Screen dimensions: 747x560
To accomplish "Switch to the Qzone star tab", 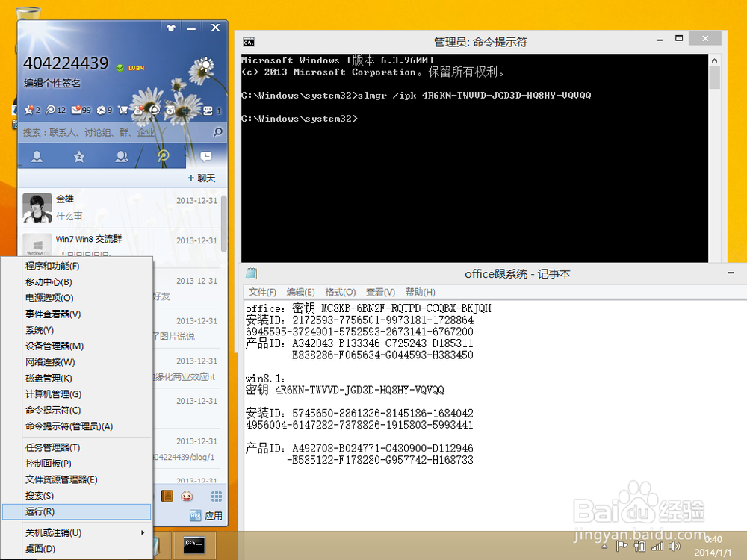I will pyautogui.click(x=79, y=156).
